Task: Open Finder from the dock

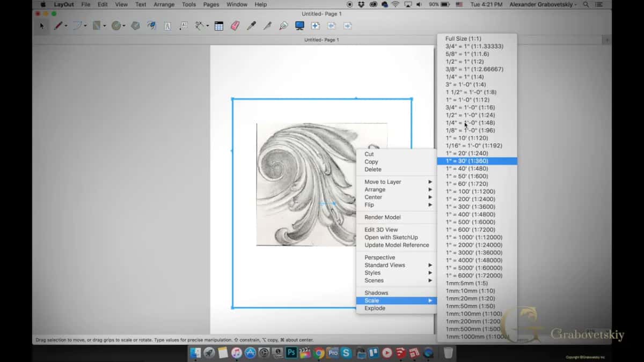Action: coord(195,353)
